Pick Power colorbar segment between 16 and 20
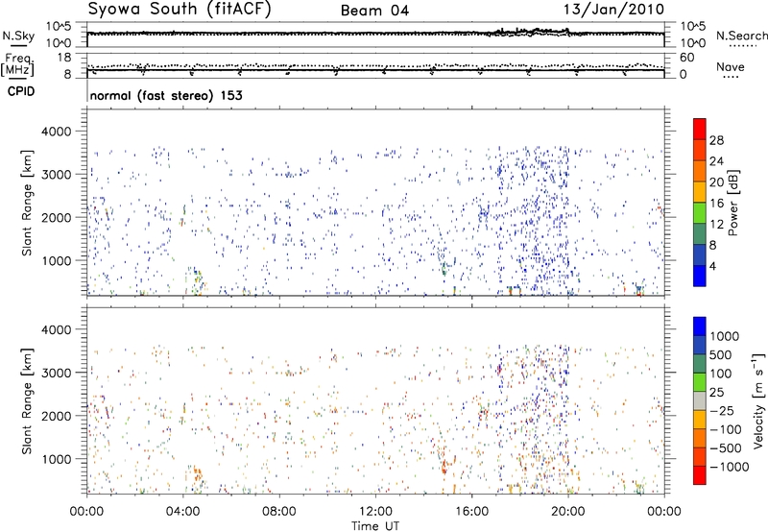This screenshot has width=768, height=532. coord(700,191)
